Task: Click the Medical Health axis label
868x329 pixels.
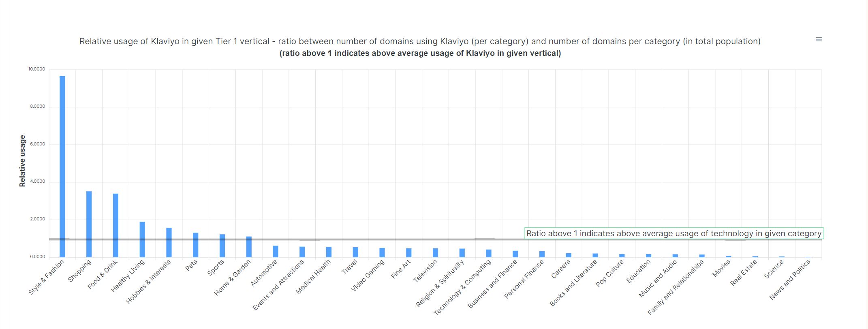Action: point(313,277)
